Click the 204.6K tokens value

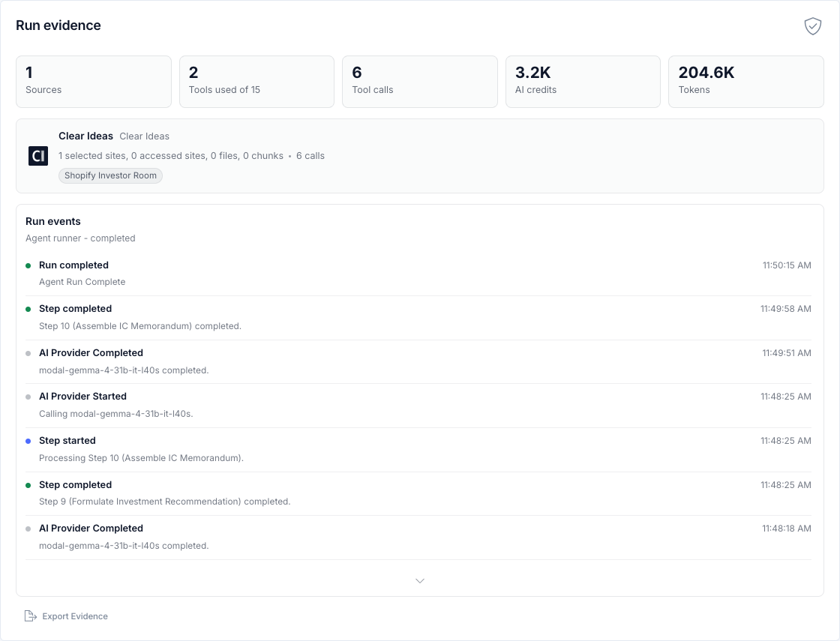click(x=706, y=72)
